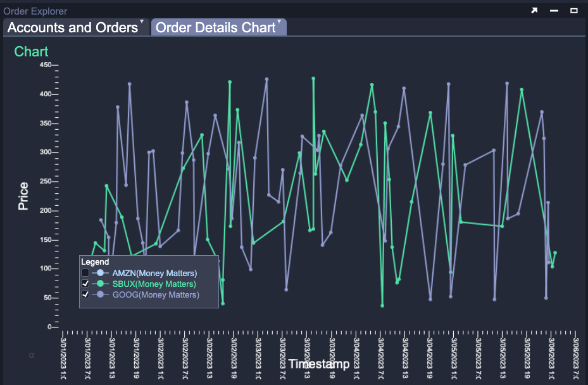Image resolution: width=588 pixels, height=385 pixels.
Task: Minimize the Order Explorer panel
Action: pyautogui.click(x=554, y=11)
